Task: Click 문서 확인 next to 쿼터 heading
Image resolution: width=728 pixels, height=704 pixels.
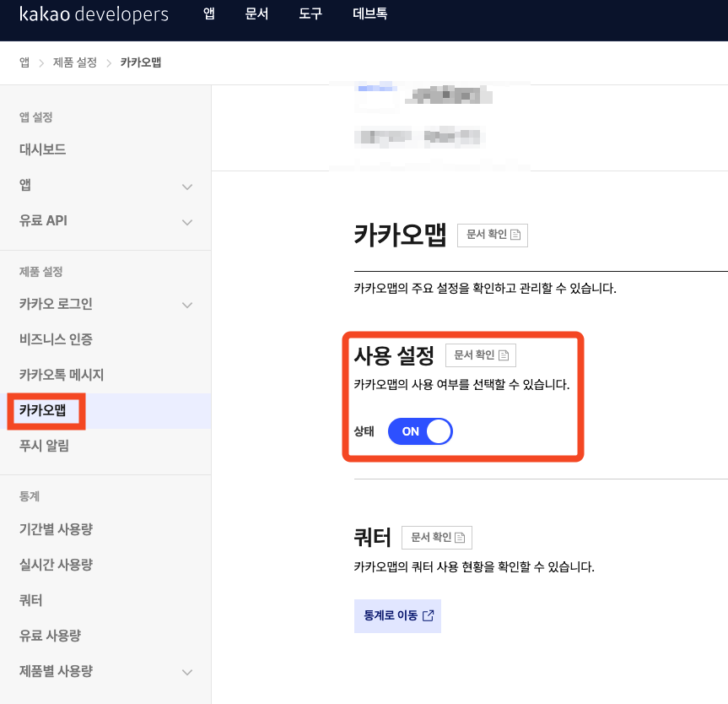Action: (436, 538)
